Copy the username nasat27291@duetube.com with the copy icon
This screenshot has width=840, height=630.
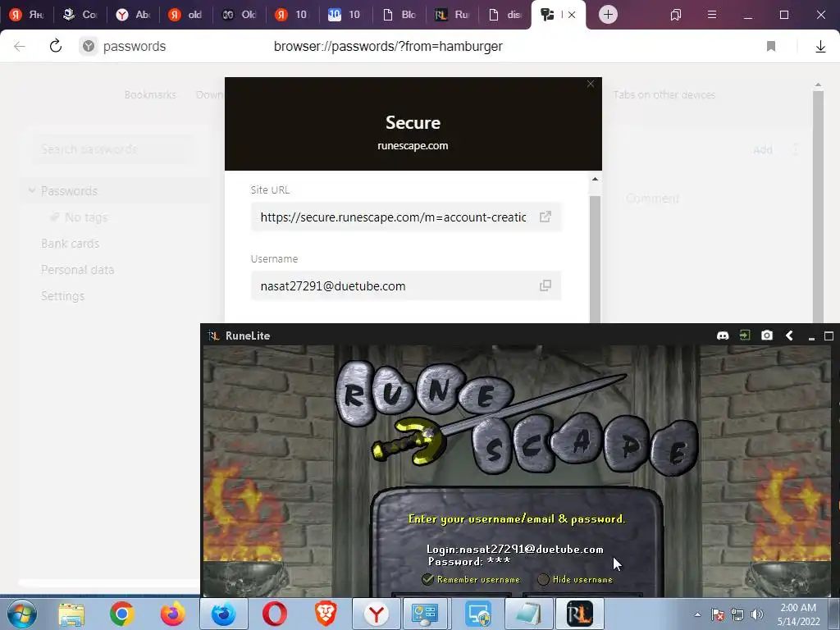[546, 285]
